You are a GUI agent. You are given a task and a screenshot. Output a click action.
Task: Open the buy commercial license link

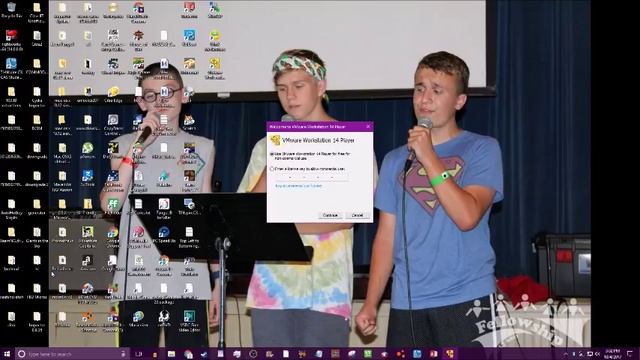[299, 186]
